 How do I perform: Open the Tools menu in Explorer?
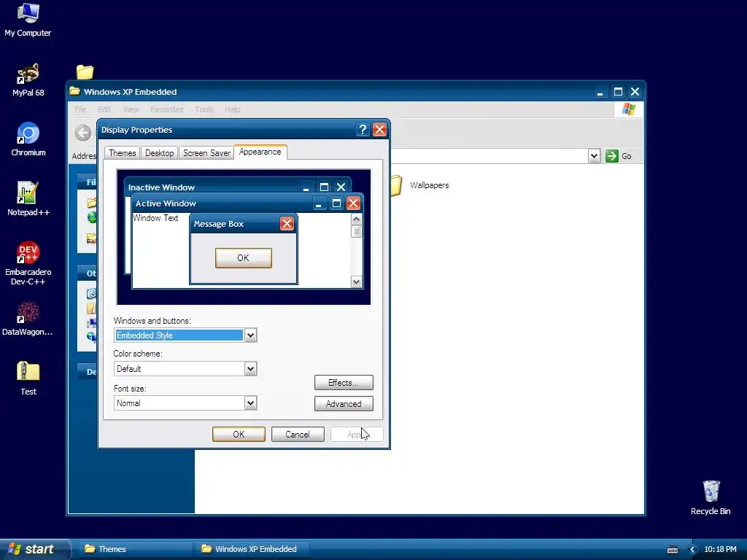pos(204,109)
